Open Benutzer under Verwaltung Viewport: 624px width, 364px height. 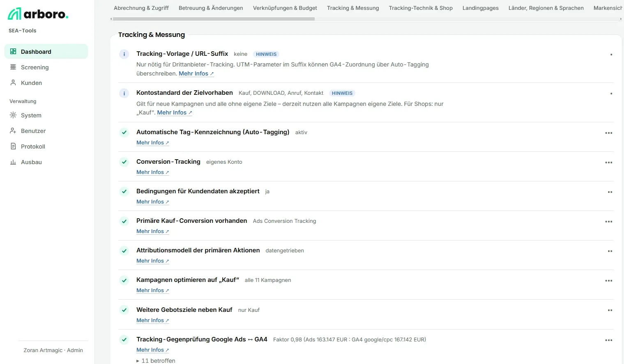coord(46,130)
